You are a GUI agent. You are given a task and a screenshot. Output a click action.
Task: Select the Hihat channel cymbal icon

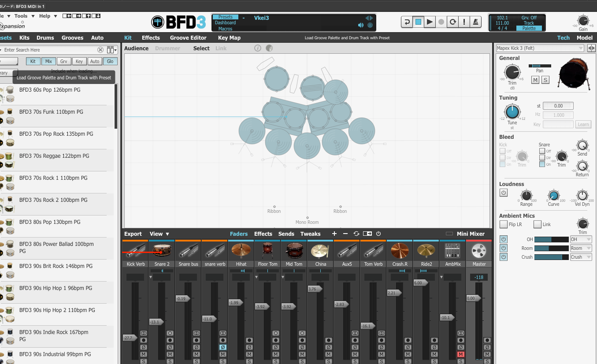coord(241,251)
